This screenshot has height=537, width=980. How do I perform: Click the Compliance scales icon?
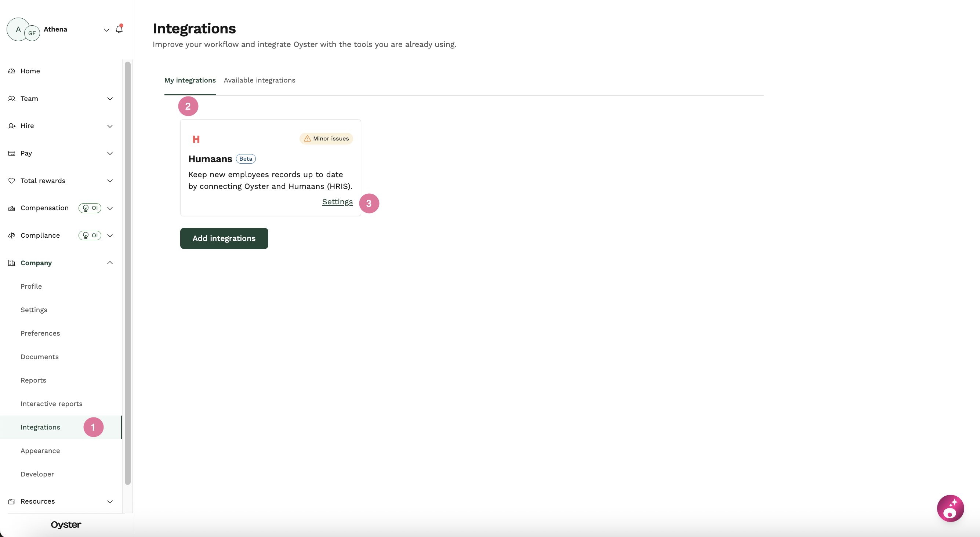pyautogui.click(x=12, y=235)
